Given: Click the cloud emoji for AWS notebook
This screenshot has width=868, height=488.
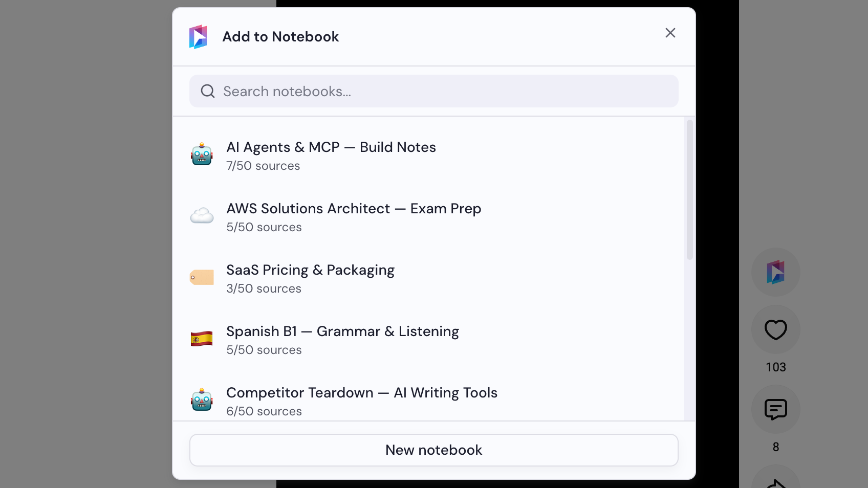Looking at the screenshot, I should [x=202, y=216].
